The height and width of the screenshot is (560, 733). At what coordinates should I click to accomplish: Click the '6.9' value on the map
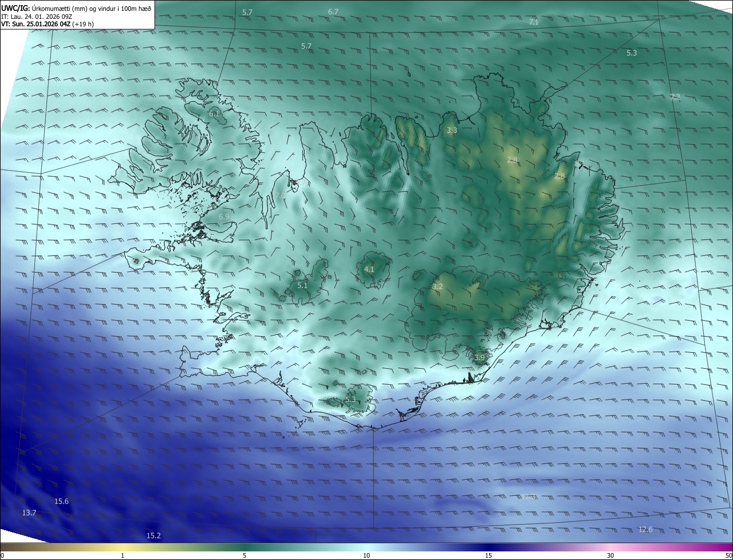224,217
